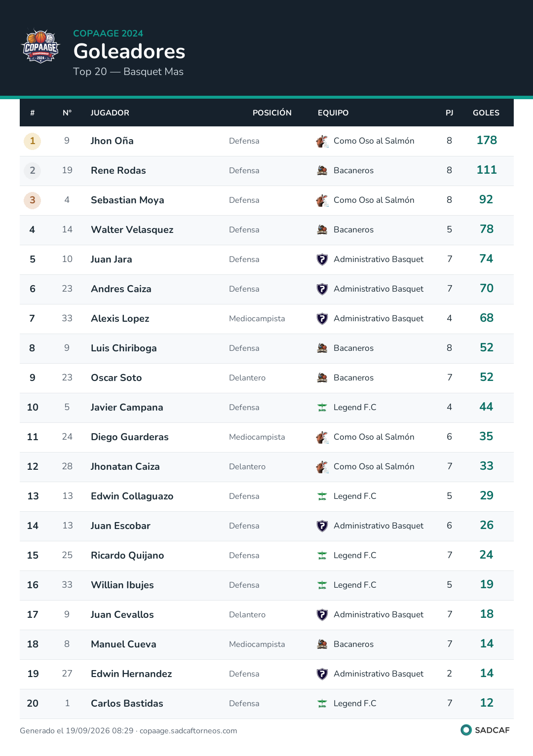Click the Bacaneros team icon in Rene Rodas row

(x=322, y=171)
